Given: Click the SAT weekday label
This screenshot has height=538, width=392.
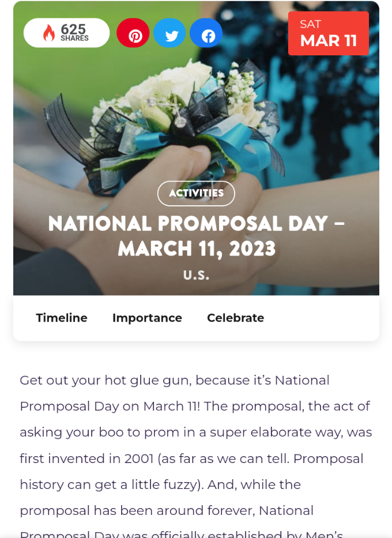Looking at the screenshot, I should [x=311, y=24].
